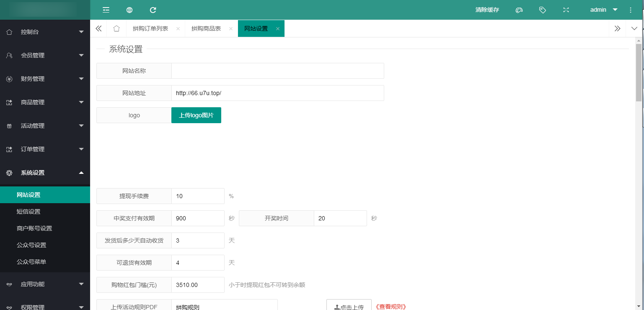Open the website globe icon in header
Screen dimensions: 644x310
(x=129, y=10)
